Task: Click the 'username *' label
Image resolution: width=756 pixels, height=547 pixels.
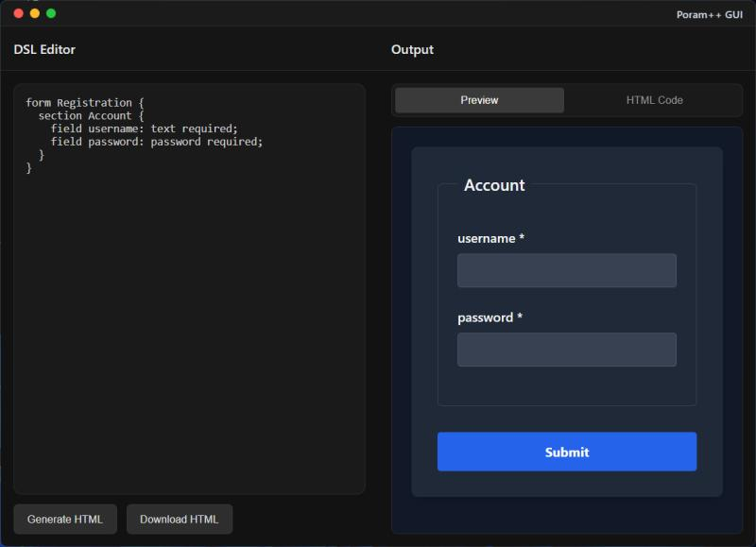Action: (x=490, y=239)
